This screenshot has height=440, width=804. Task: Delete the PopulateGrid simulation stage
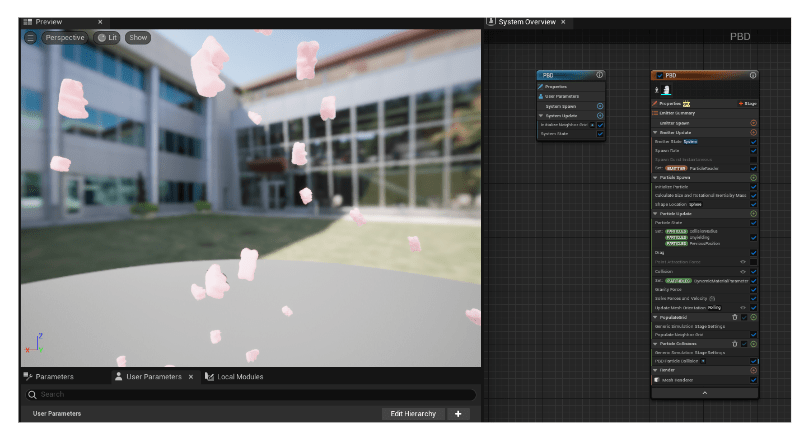click(734, 316)
